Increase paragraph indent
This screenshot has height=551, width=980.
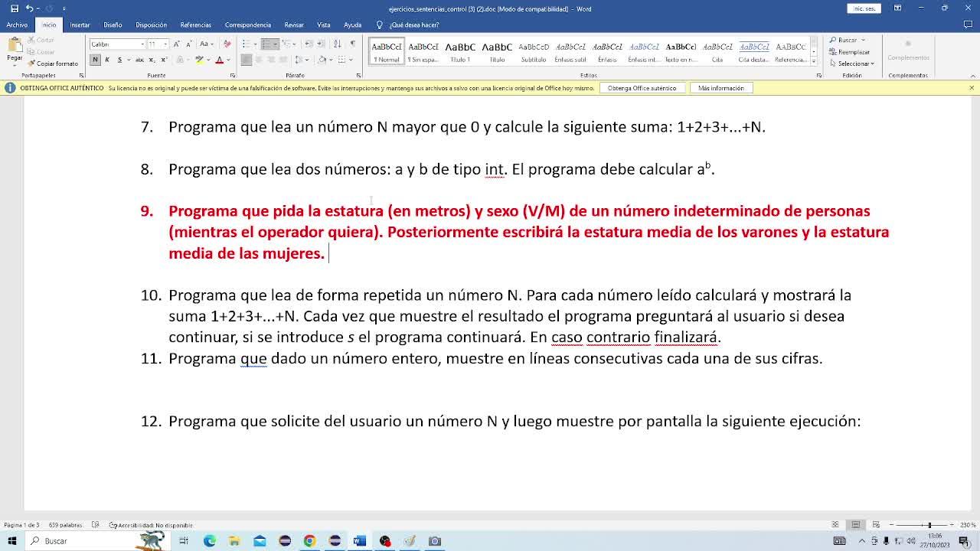pos(320,44)
